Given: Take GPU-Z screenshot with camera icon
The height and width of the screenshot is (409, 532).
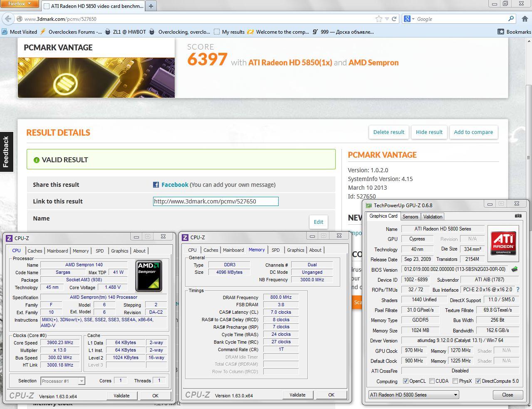Looking at the screenshot, I should pos(518,216).
